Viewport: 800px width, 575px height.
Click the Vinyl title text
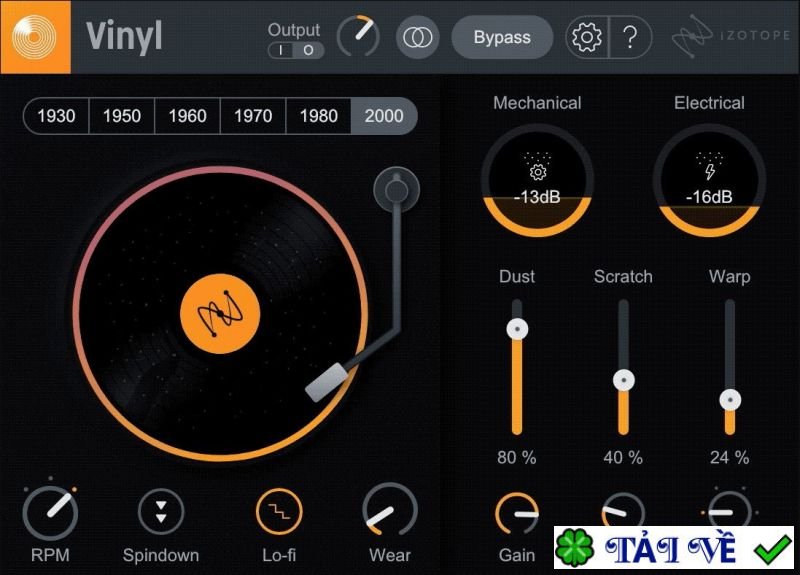124,38
